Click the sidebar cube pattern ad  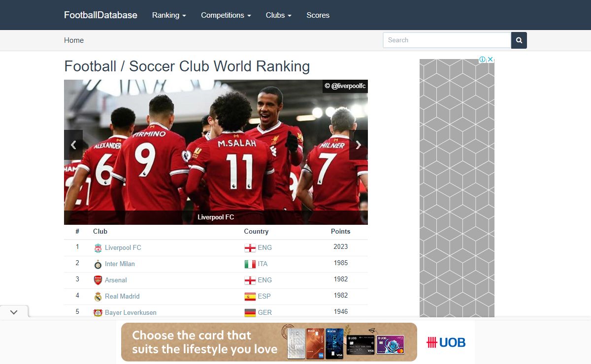pos(457,188)
